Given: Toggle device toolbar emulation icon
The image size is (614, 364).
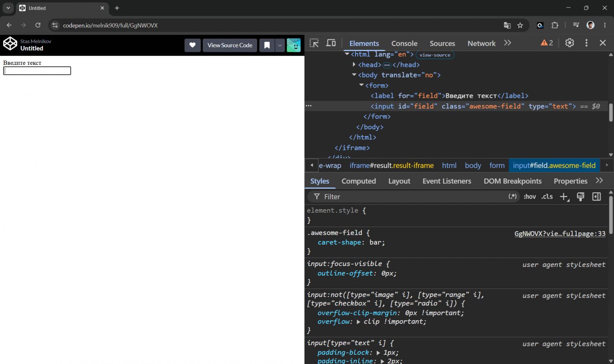Looking at the screenshot, I should coord(331,43).
